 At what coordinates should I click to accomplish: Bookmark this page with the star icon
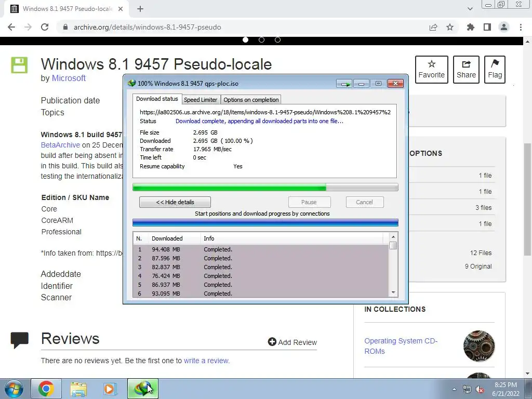click(x=450, y=27)
